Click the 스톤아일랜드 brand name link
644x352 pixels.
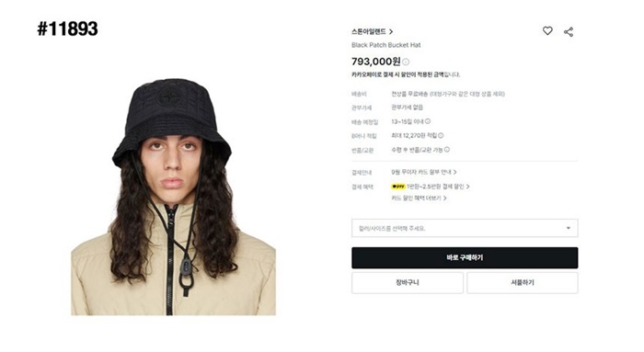(369, 31)
